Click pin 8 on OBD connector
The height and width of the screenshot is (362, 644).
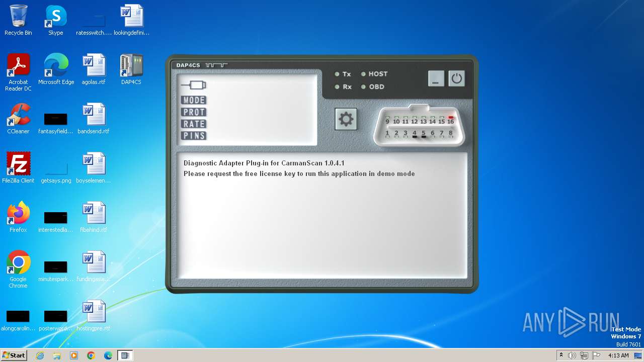click(x=450, y=134)
